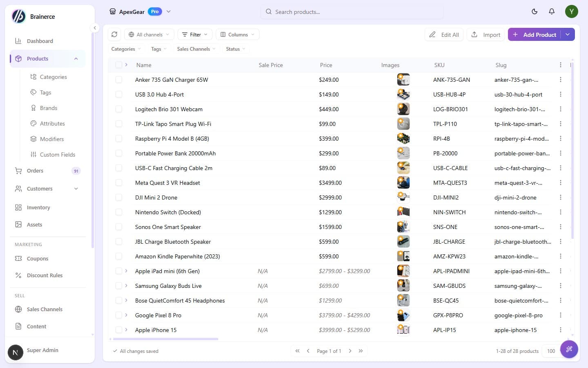This screenshot has width=588, height=368.
Task: Open row menu for Meta Quest 3 VR Headset
Action: [561, 183]
